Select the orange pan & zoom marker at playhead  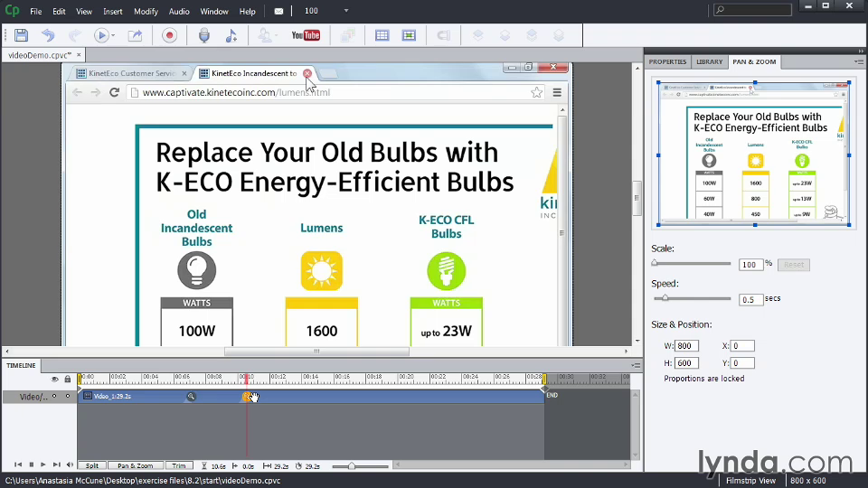[x=246, y=396]
